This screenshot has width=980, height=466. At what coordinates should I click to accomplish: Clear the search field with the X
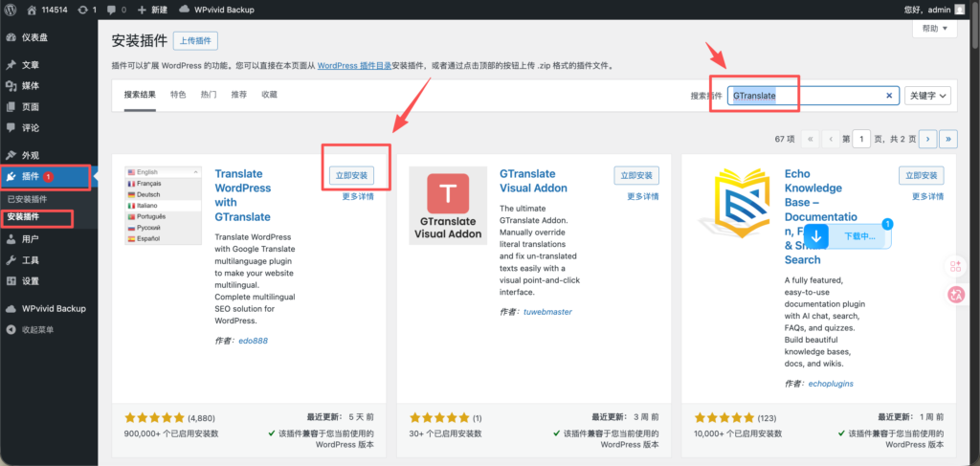pyautogui.click(x=889, y=96)
